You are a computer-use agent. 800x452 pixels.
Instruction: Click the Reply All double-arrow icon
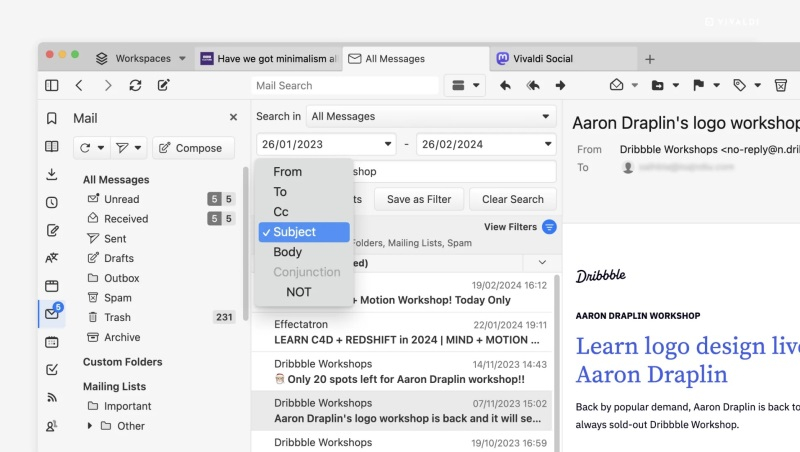pyautogui.click(x=533, y=86)
